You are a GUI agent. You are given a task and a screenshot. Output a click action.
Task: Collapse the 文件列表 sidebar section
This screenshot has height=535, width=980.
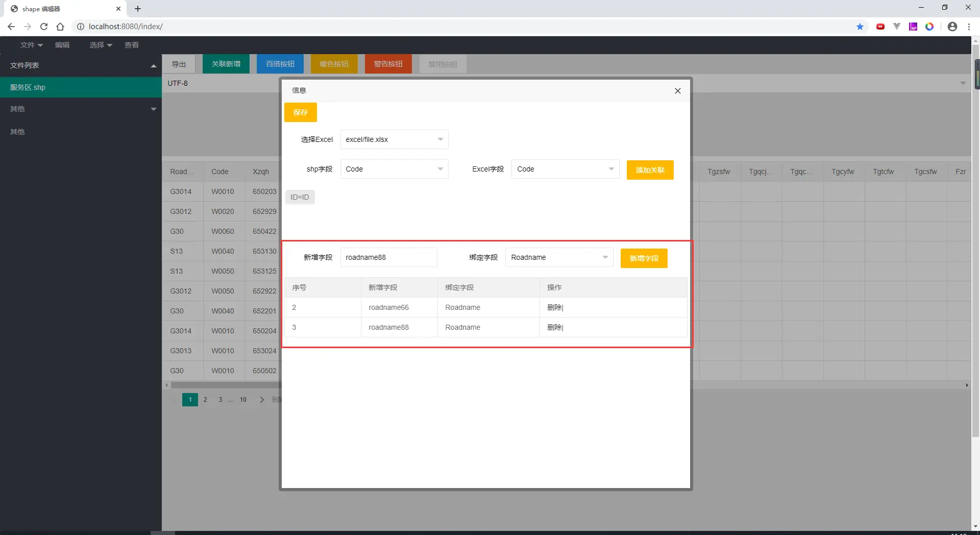(x=153, y=66)
